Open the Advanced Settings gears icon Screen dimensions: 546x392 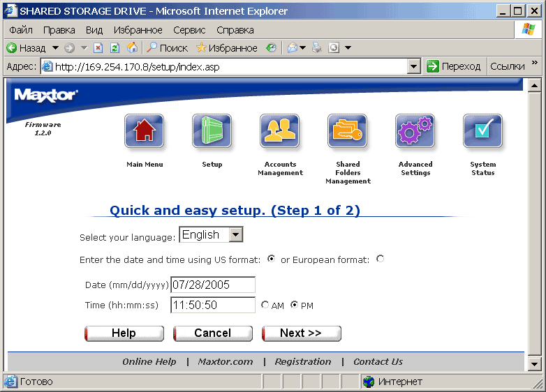coord(415,131)
